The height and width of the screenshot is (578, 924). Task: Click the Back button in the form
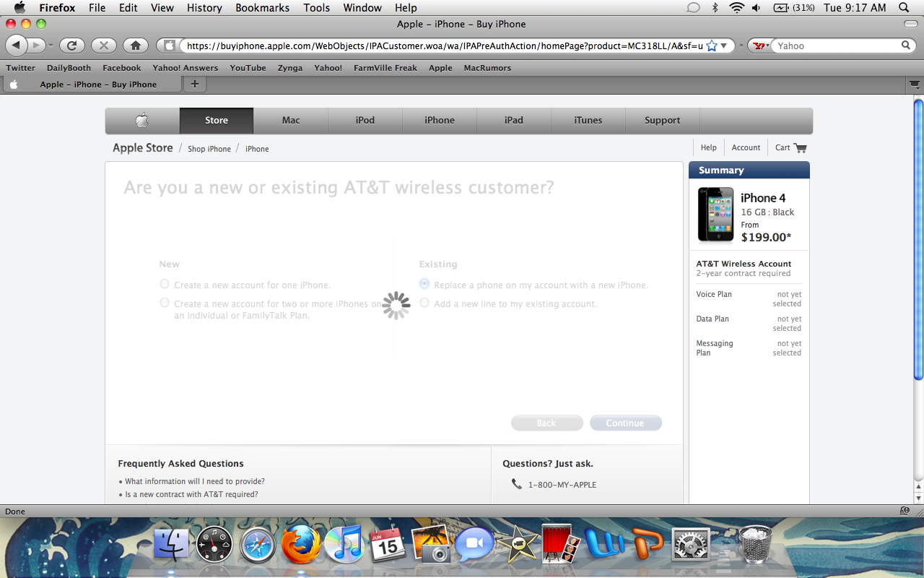(x=546, y=423)
